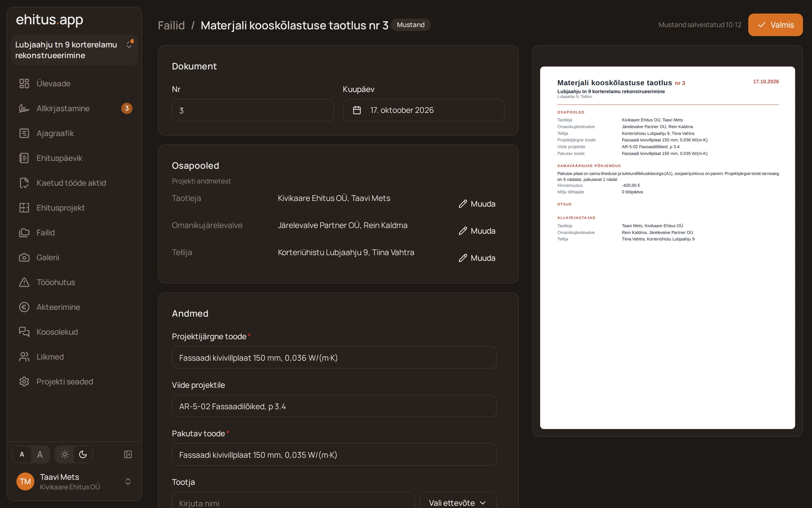The height and width of the screenshot is (508, 812).
Task: Open the Ülevaade dashboard icon
Action: click(x=24, y=83)
